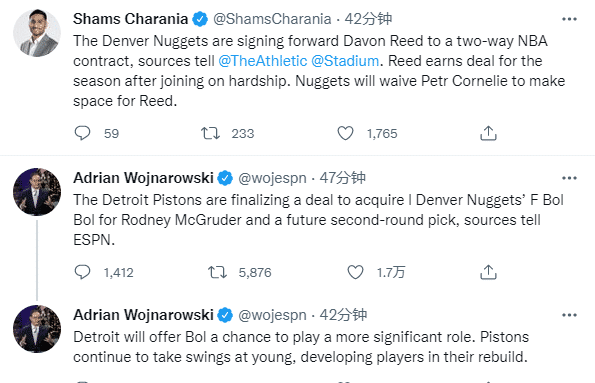This screenshot has width=595, height=383.
Task: Open Adrian Wojnarowski's avatar on the trade tweet
Action: click(x=37, y=192)
